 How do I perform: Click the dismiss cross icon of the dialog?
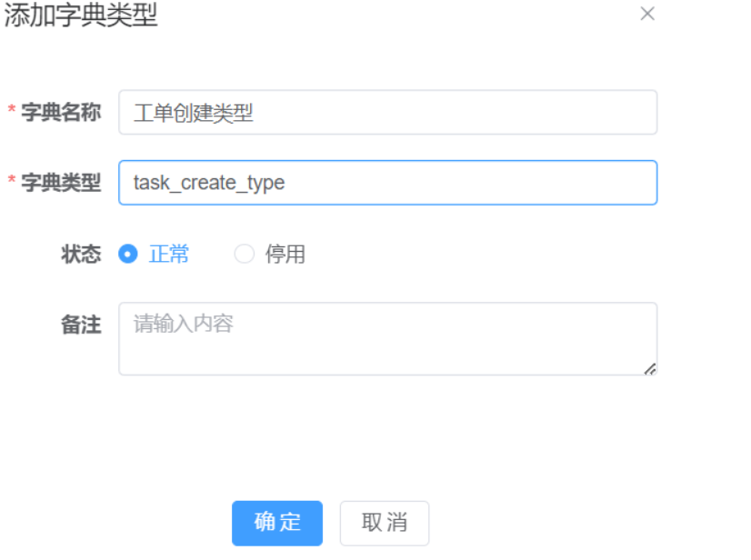coord(647,14)
